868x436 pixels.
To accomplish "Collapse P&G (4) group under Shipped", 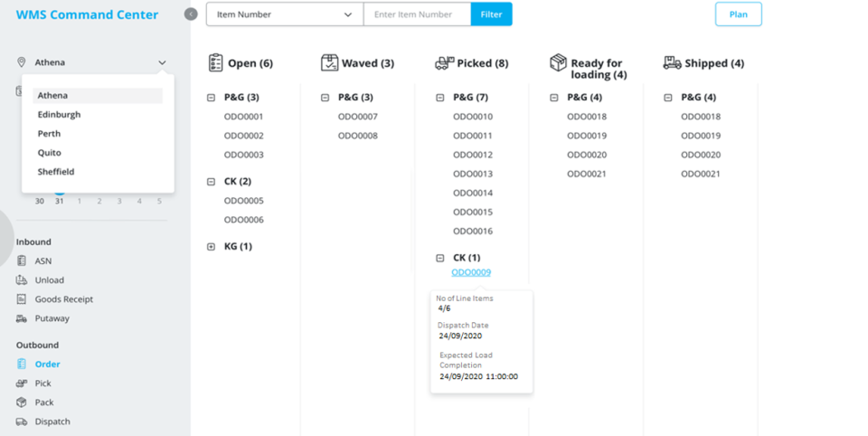I will tap(668, 98).
